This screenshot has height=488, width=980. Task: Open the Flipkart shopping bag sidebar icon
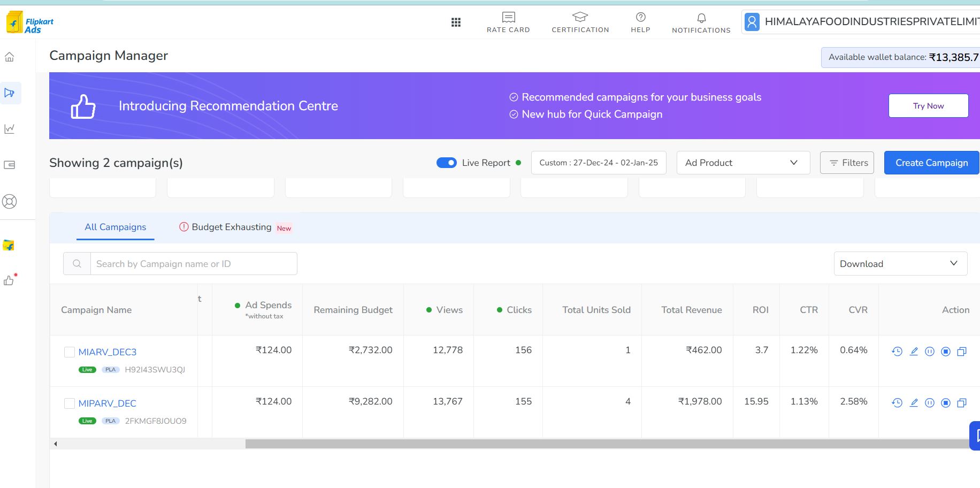tap(9, 245)
